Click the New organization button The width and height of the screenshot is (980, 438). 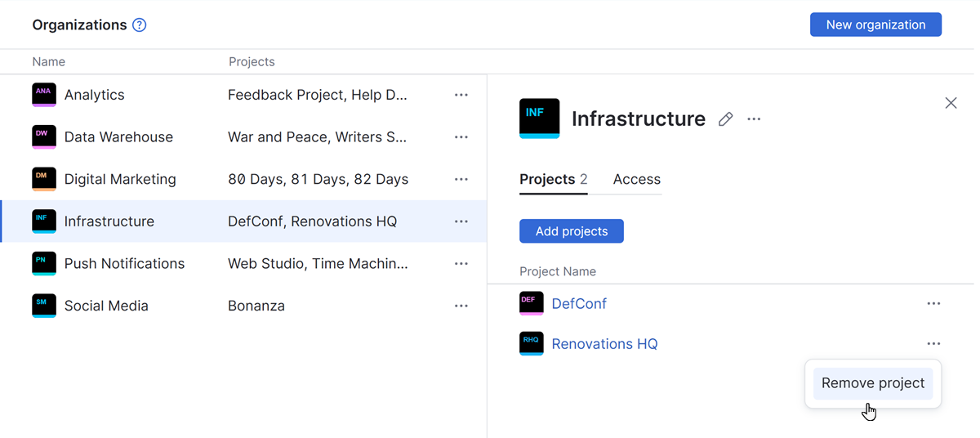pyautogui.click(x=875, y=25)
